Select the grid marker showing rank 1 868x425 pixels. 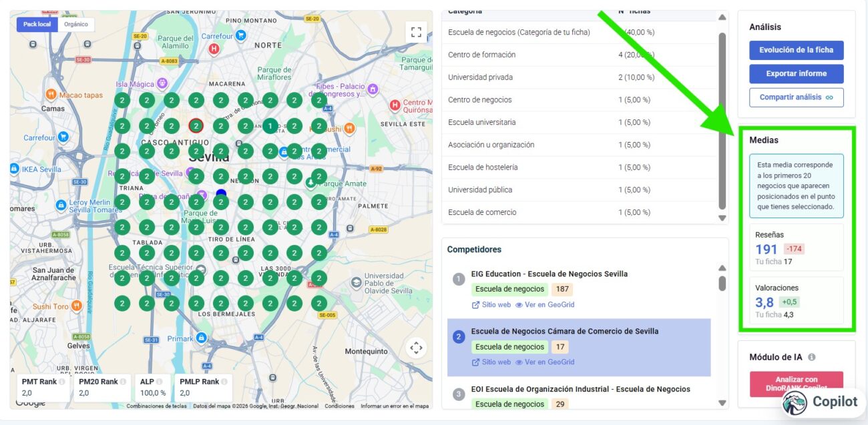[270, 125]
